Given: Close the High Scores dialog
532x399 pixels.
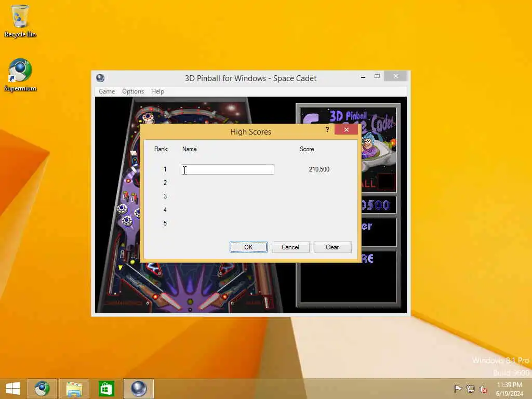Looking at the screenshot, I should tap(346, 129).
